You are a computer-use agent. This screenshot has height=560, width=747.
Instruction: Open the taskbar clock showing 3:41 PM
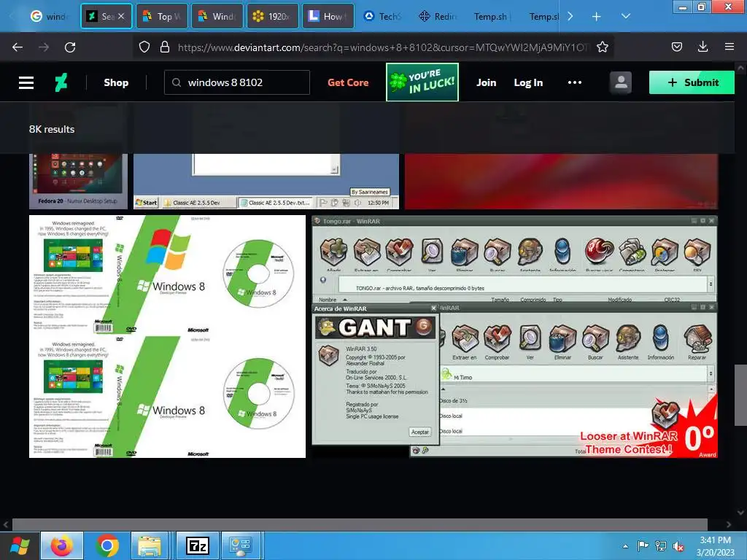[x=715, y=545]
